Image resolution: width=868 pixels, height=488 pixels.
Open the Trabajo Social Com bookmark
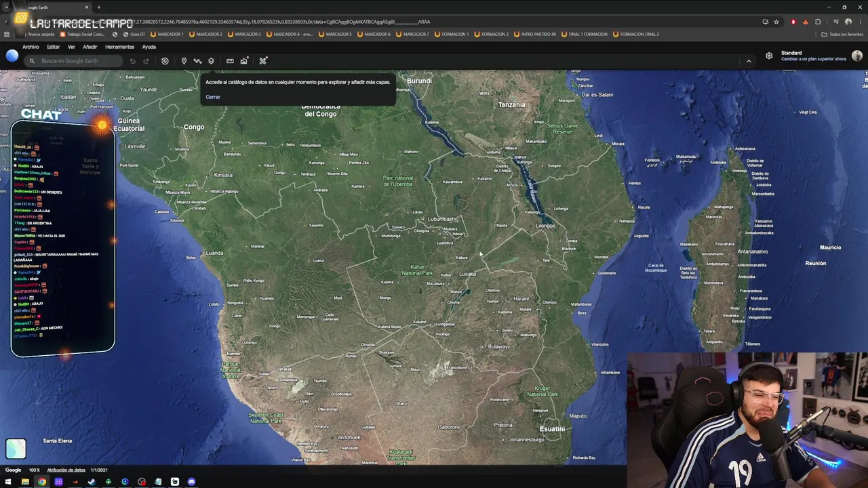tap(82, 34)
